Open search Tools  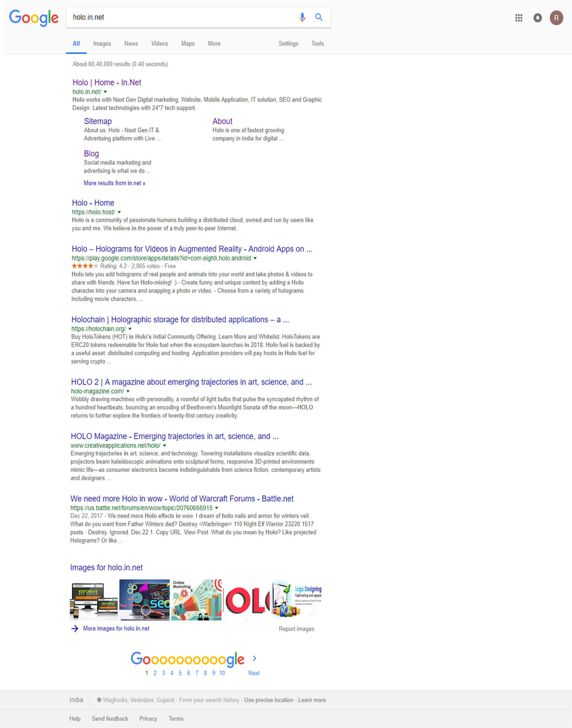pos(318,44)
